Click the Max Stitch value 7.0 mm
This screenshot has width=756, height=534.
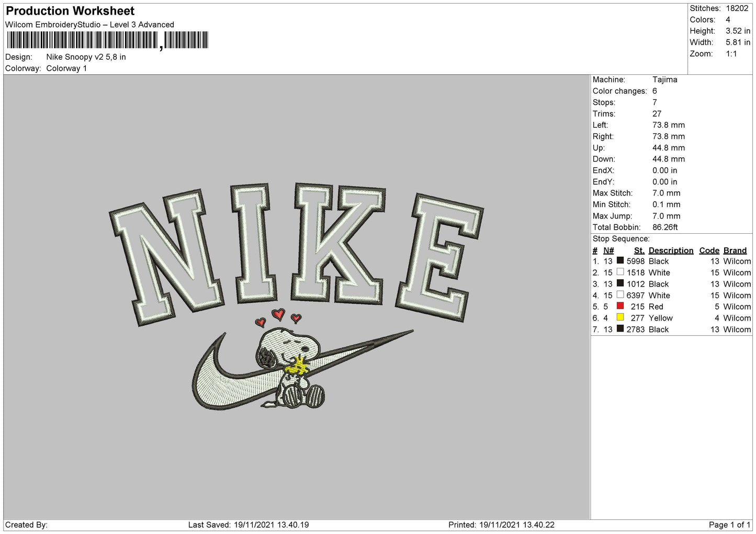pyautogui.click(x=666, y=193)
